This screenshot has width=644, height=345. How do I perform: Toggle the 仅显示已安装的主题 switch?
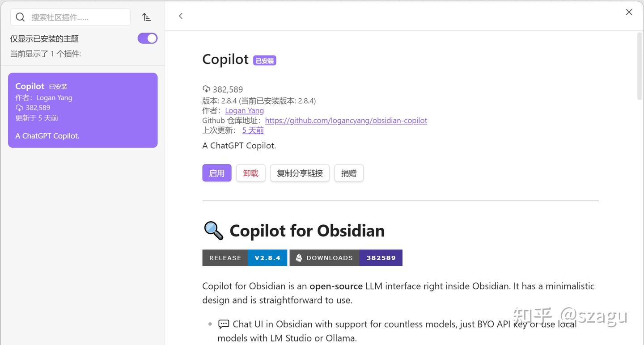[148, 38]
